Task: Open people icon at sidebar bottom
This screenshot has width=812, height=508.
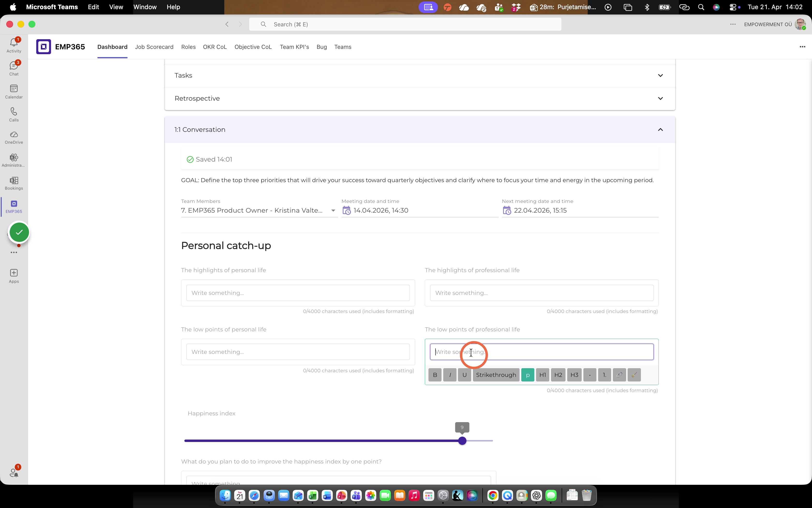Action: coord(14,472)
